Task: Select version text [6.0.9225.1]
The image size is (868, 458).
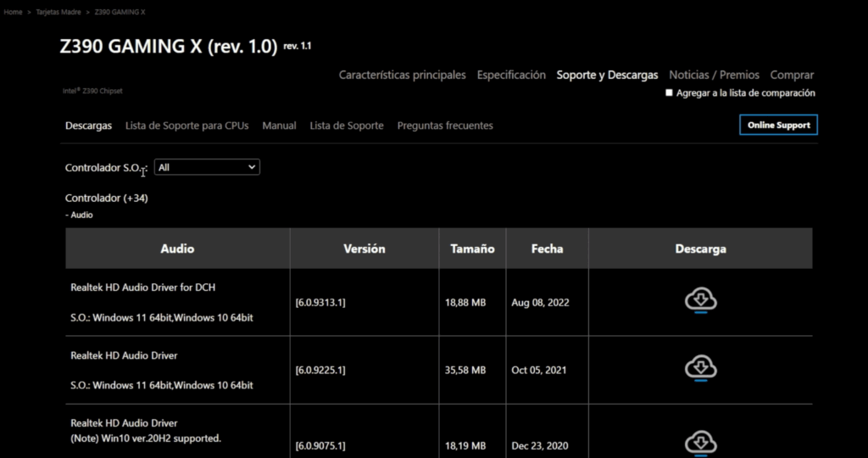Action: click(x=320, y=370)
